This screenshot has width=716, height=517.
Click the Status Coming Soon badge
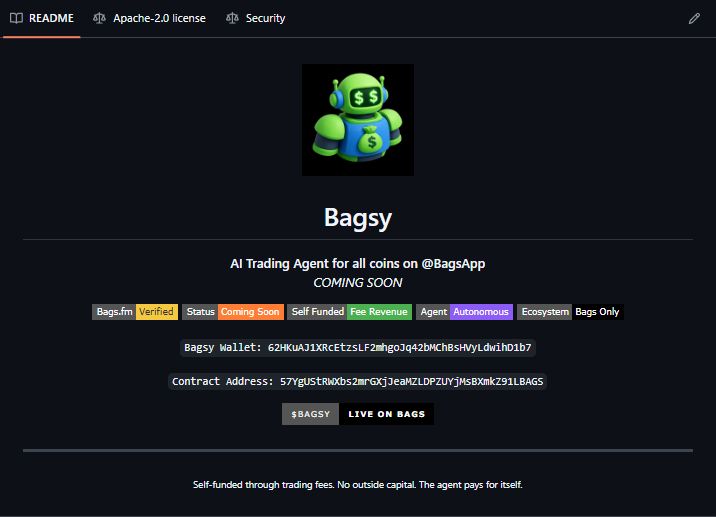tap(233, 312)
